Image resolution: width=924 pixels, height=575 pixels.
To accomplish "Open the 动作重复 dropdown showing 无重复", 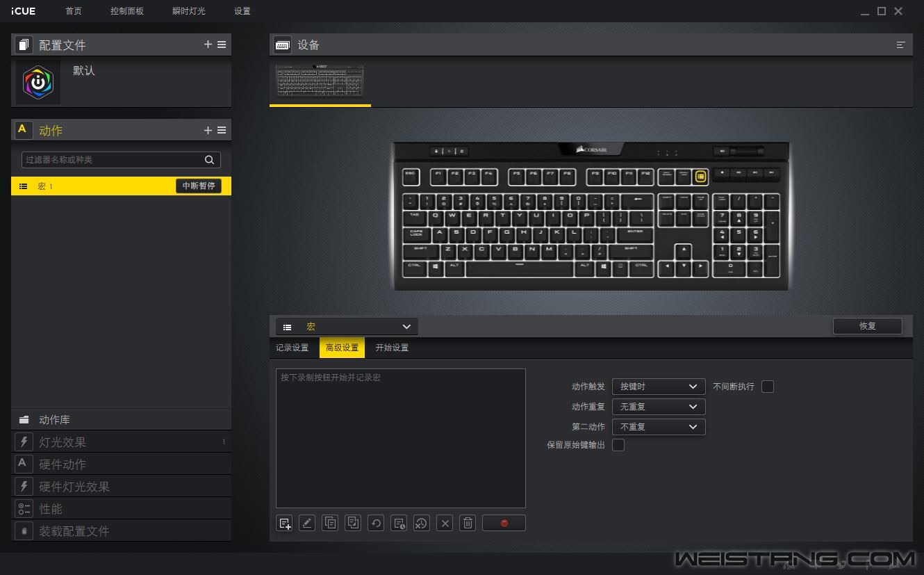I will 659,407.
